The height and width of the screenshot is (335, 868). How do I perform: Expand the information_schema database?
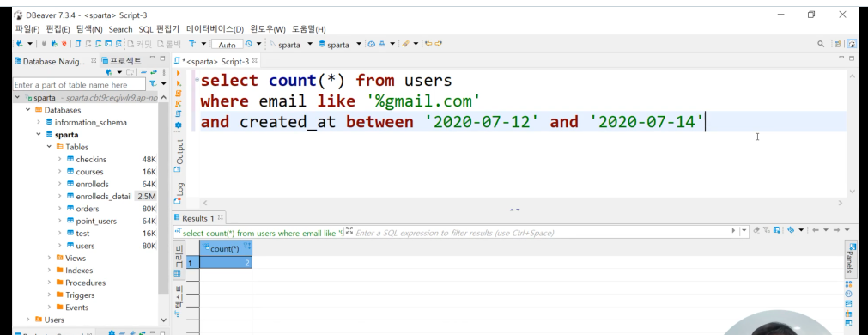coord(39,122)
